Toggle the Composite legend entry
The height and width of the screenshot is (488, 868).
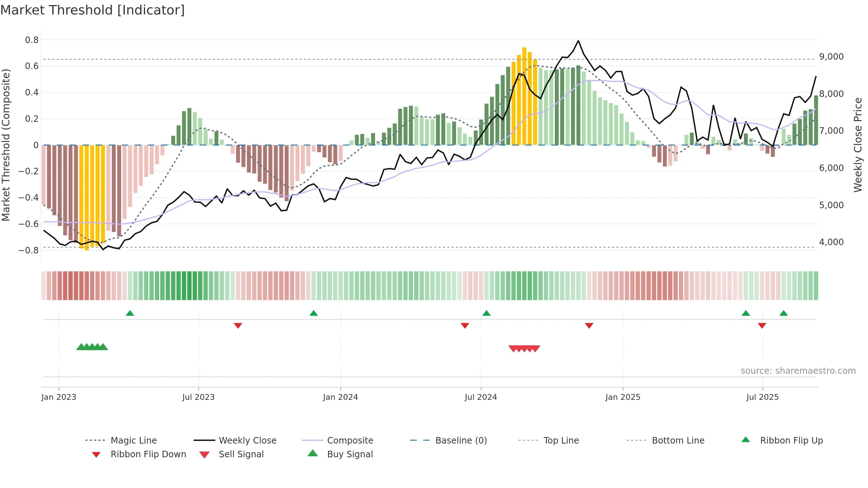point(337,440)
